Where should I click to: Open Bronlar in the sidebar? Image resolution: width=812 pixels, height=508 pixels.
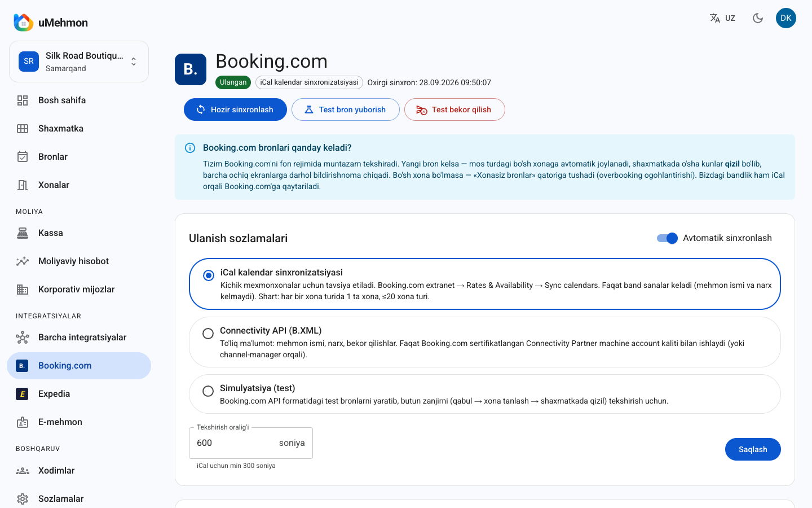pos(79,157)
